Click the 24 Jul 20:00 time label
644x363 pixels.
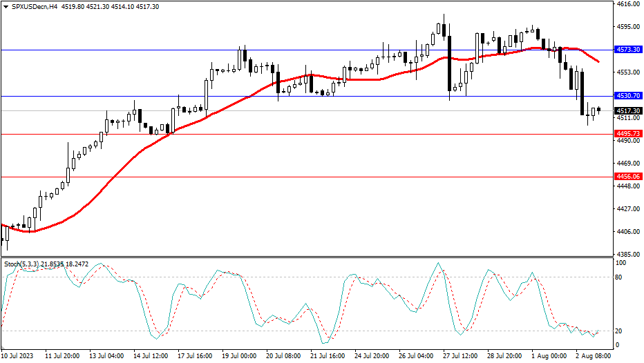tap(372, 356)
